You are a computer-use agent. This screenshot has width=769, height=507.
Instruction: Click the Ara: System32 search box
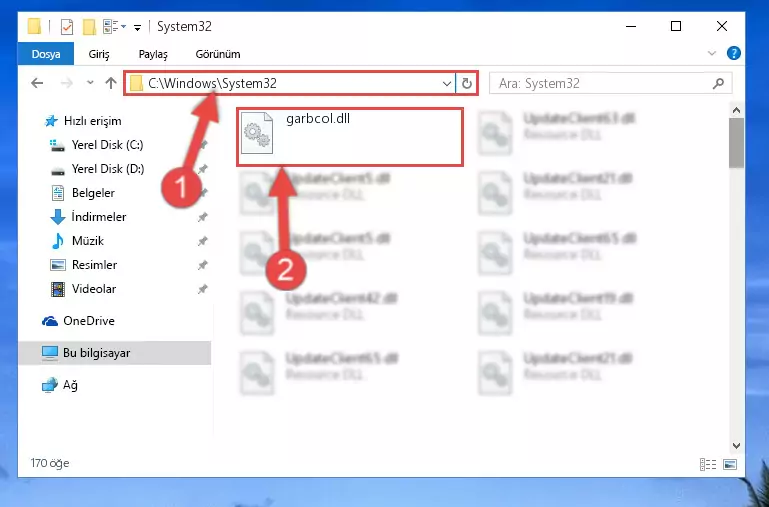[x=611, y=83]
